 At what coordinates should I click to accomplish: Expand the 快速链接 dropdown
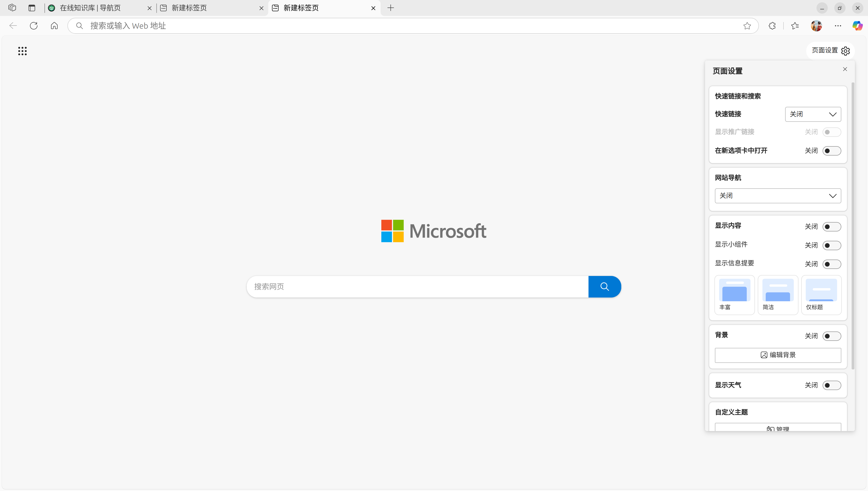tap(813, 114)
